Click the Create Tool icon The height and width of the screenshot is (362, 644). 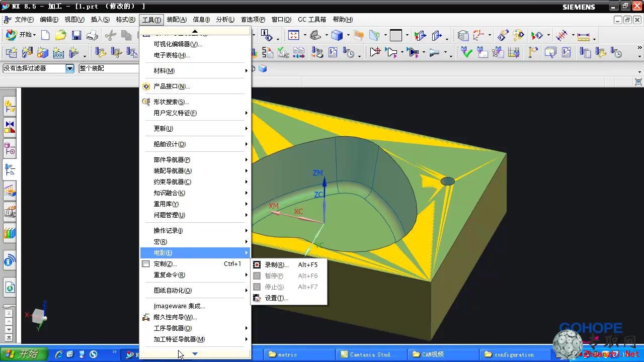click(27, 52)
